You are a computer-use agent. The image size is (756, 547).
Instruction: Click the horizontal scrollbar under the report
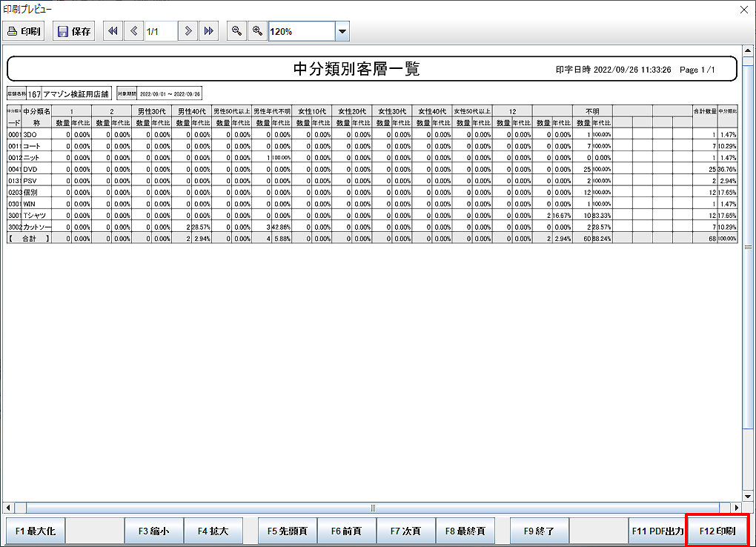click(x=374, y=508)
